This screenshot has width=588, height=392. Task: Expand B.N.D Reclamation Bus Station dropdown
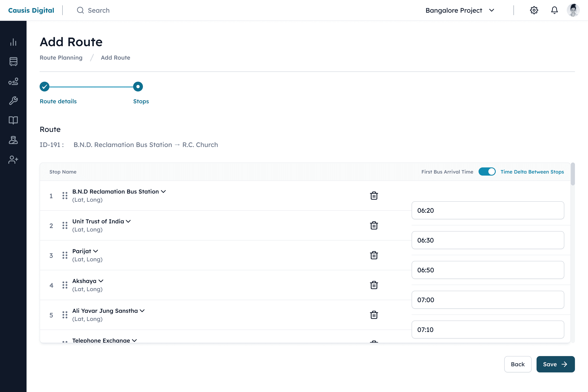click(164, 192)
